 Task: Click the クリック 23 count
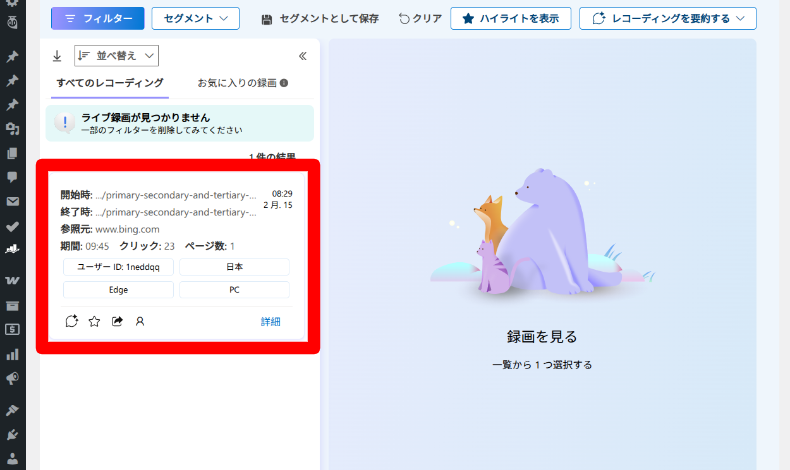click(147, 246)
